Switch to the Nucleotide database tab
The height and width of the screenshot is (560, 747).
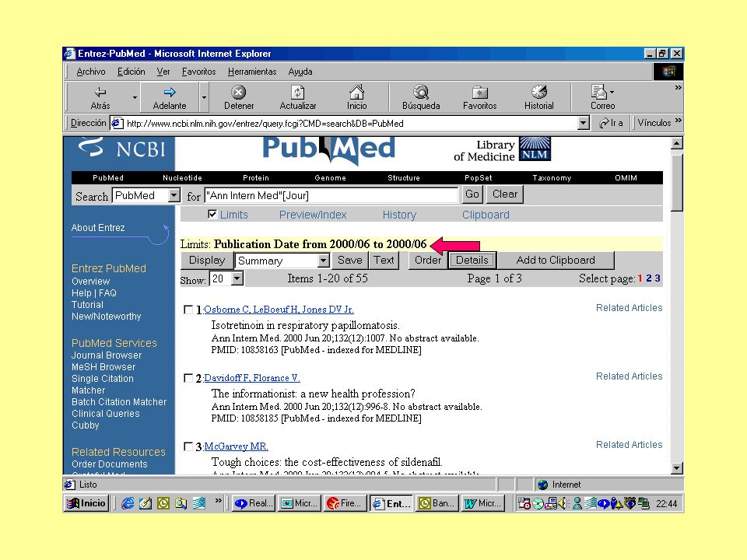(x=182, y=178)
